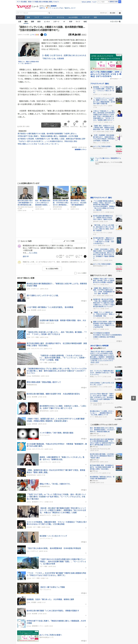
Task: Open article 【秋方】2着でお得なフェア開催
Action: 52,587
